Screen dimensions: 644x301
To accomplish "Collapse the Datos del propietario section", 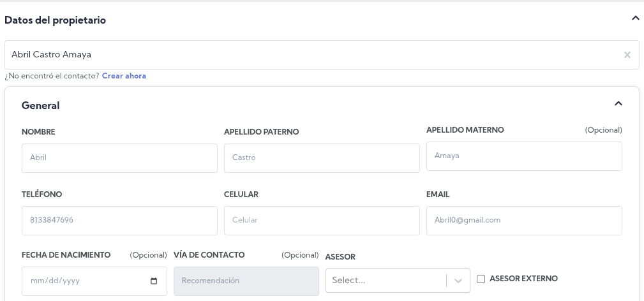I will [635, 18].
